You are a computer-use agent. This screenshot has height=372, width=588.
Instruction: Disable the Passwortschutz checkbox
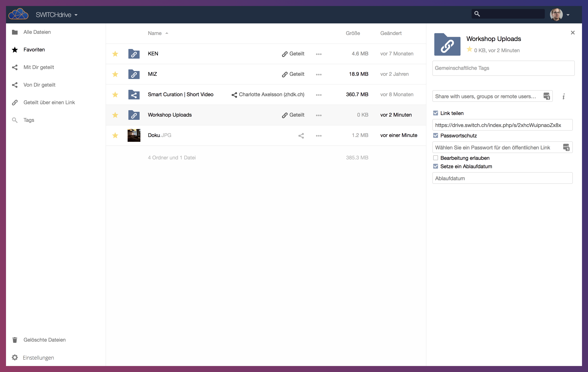point(435,136)
